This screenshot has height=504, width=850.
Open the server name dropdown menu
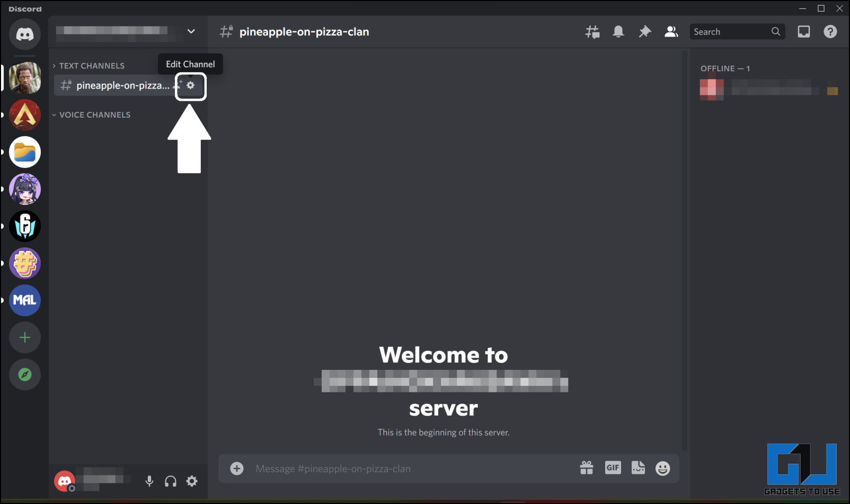tap(191, 31)
